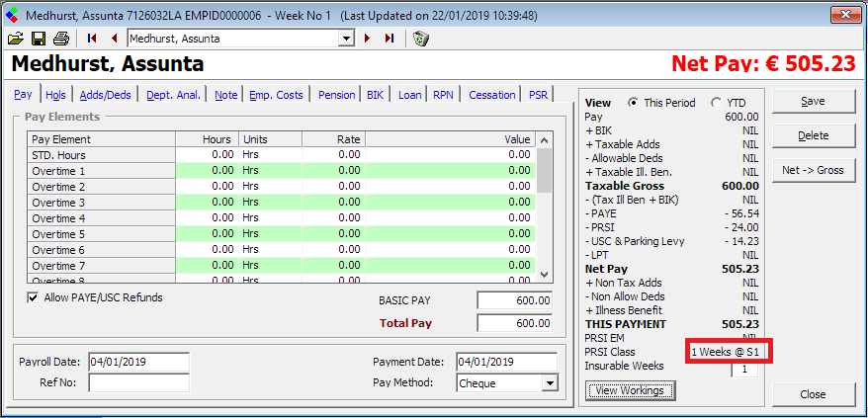Click the Ref No field

[137, 382]
